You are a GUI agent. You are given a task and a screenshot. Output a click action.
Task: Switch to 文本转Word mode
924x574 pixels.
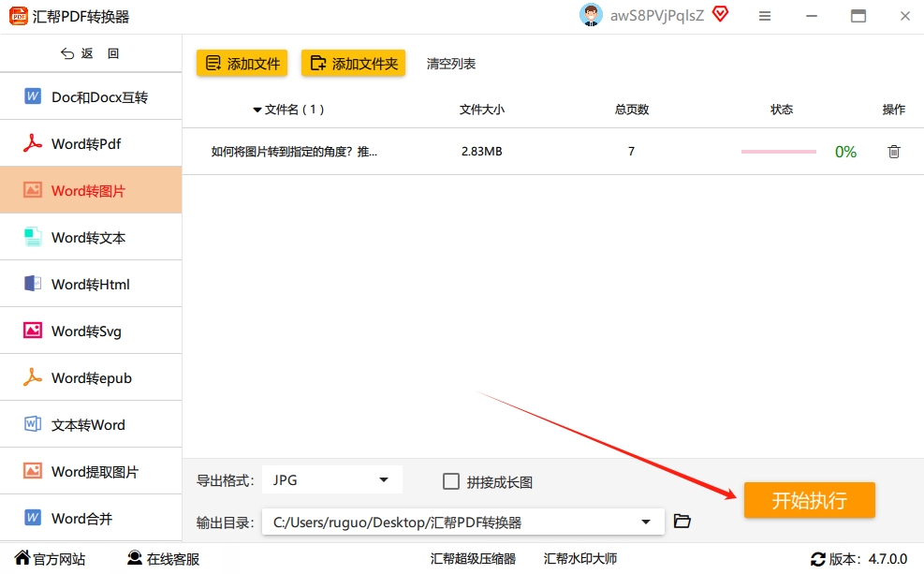(91, 424)
